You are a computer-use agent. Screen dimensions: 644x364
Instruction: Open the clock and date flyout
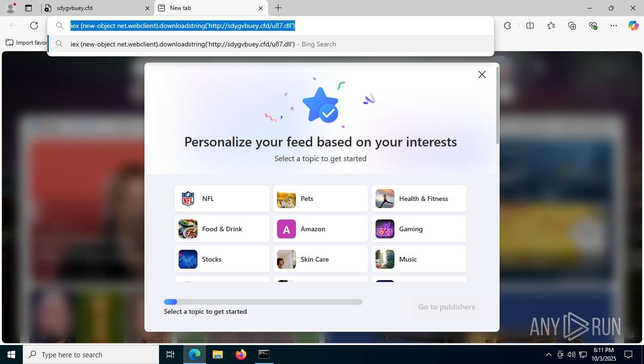pos(603,355)
